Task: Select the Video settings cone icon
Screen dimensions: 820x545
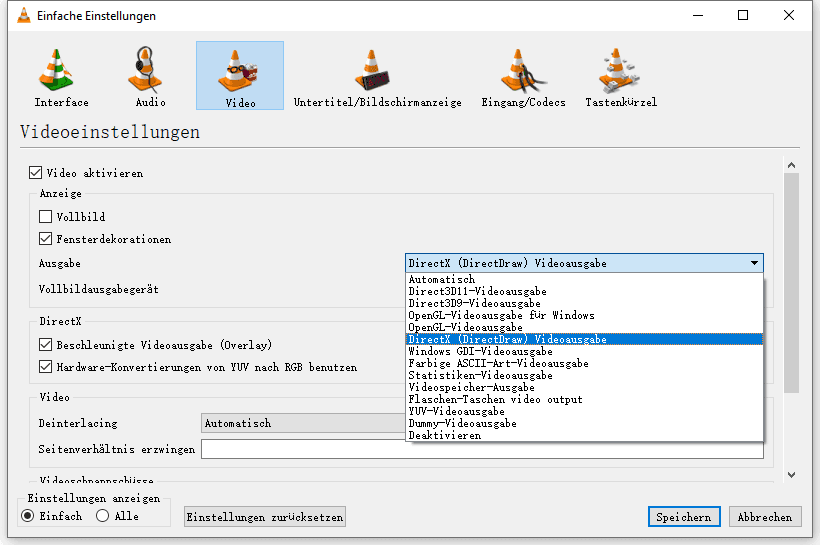Action: (240, 76)
